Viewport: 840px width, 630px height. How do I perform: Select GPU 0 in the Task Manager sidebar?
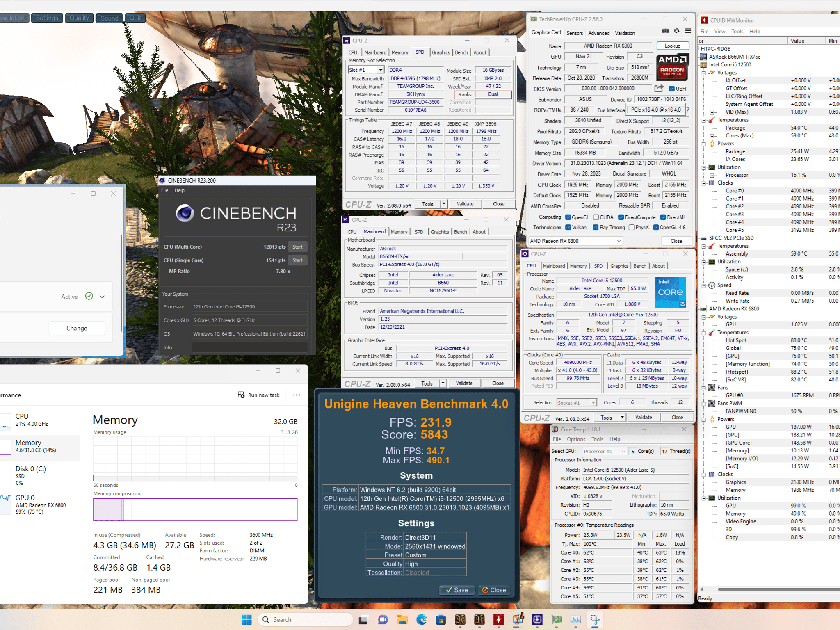click(40, 504)
